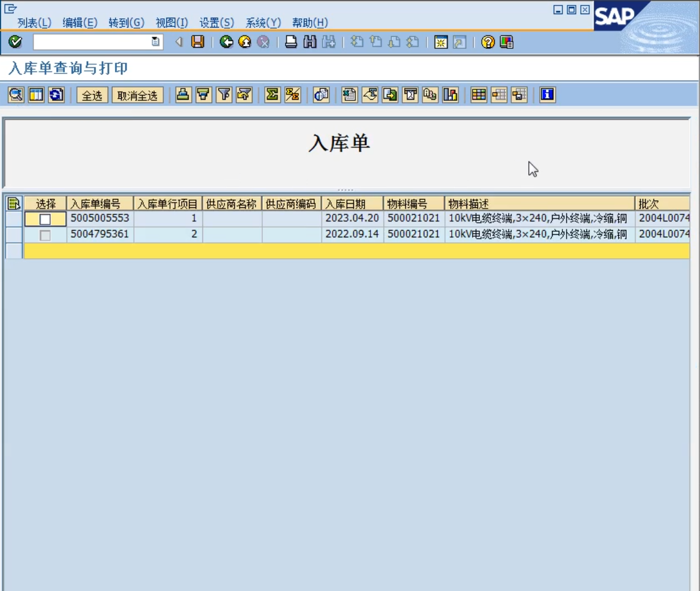
Task: Click the select-all icon in table corner
Action: tap(13, 204)
